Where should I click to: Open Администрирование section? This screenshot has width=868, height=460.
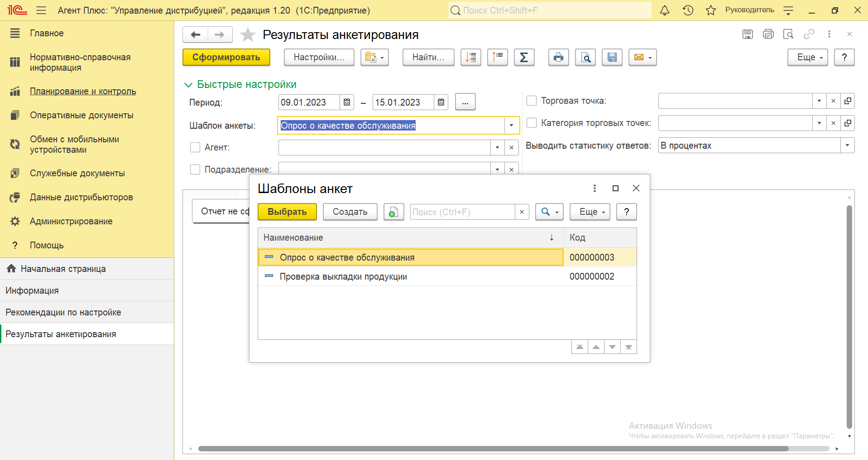71,221
